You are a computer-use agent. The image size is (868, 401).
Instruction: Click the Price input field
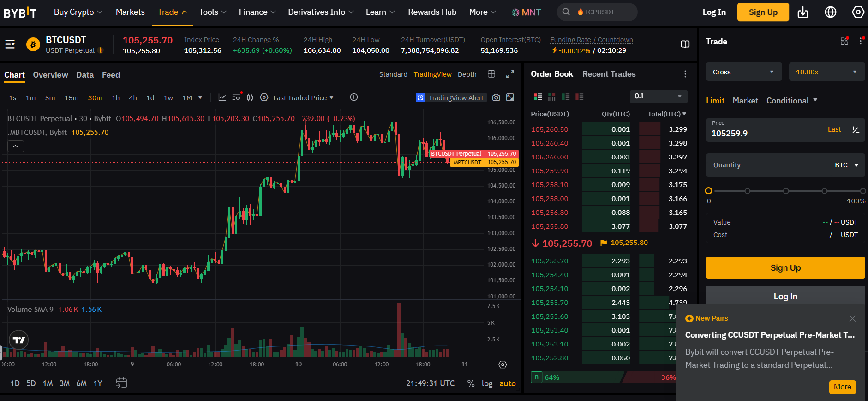pos(766,134)
